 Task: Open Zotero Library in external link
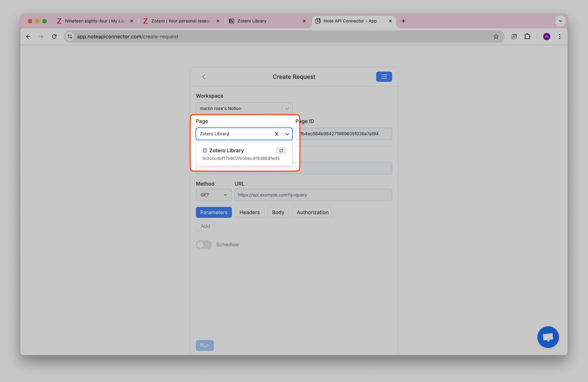click(x=281, y=150)
